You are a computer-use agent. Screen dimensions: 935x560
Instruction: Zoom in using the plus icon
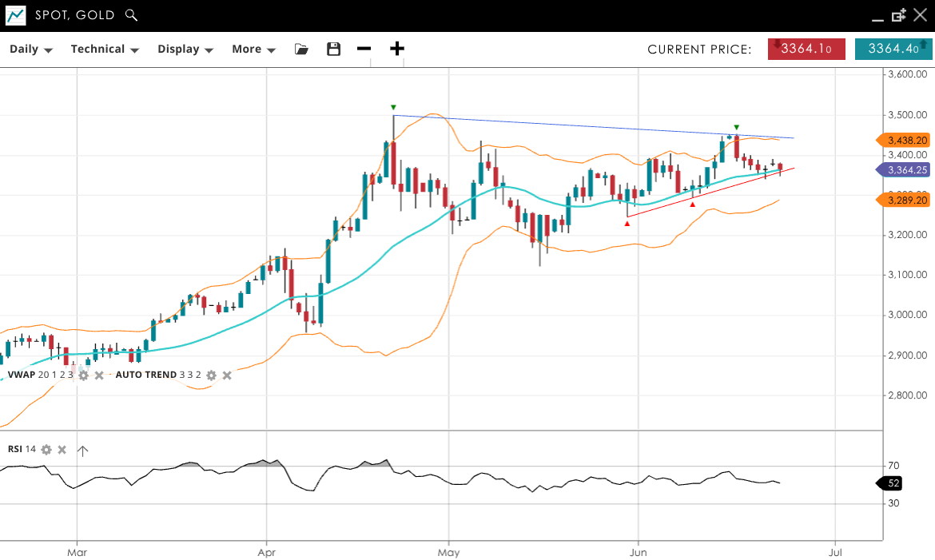(397, 49)
